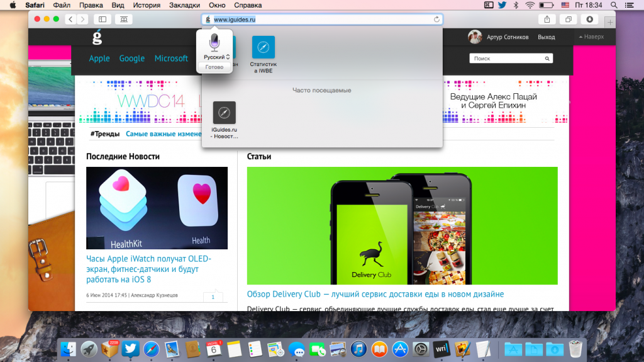Open the Вид menu
Screen dimensions: 644x362
point(118,5)
